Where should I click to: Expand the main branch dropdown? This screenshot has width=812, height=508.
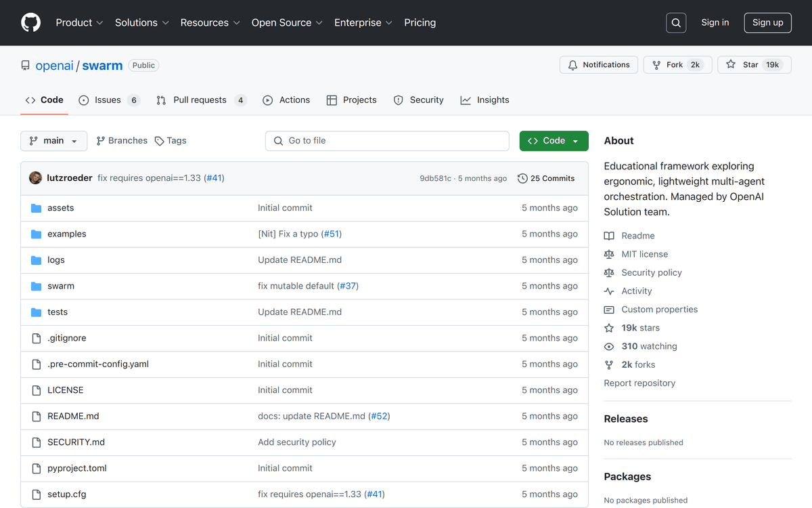click(54, 141)
